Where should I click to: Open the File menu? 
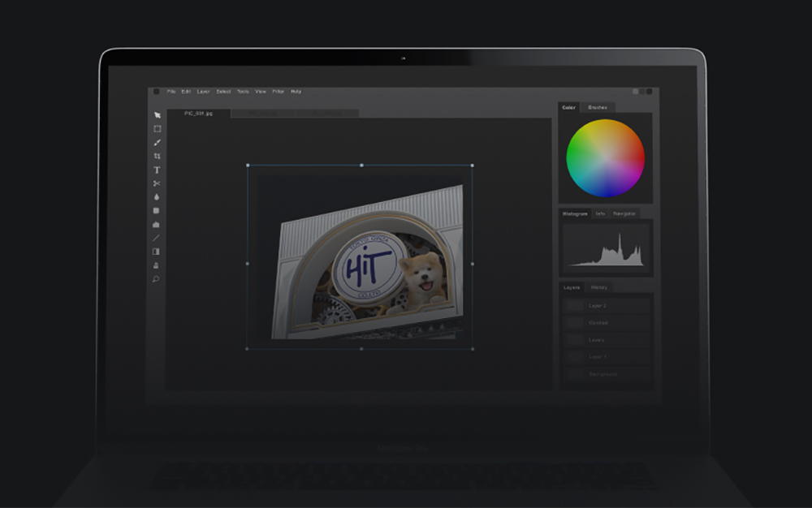(x=171, y=92)
